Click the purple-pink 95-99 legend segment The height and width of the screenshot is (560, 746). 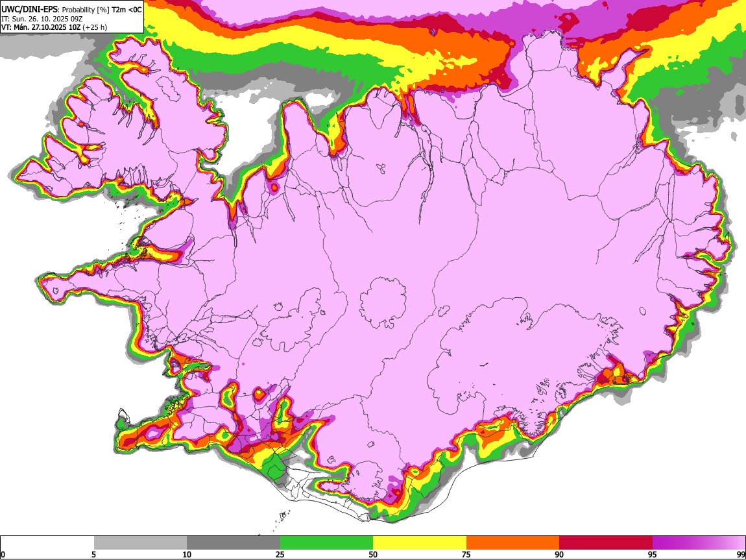click(x=699, y=542)
